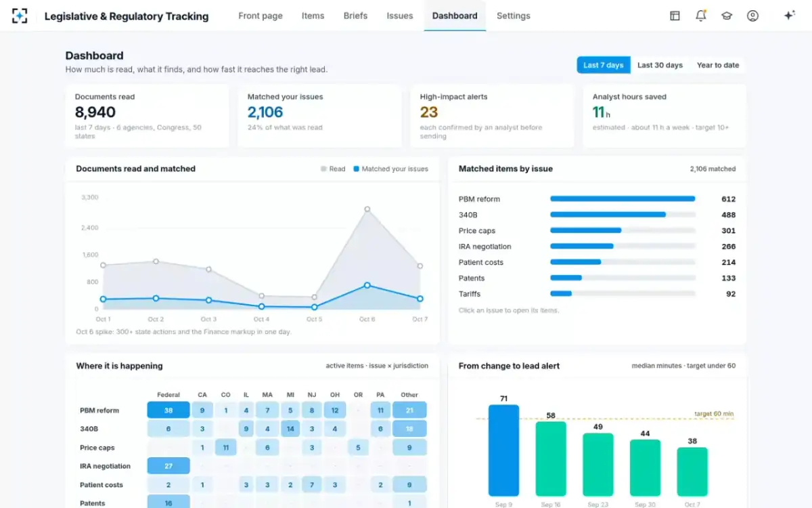Click IRA negotiation Federal cell 27
Viewport: 812px width, 508px height.
coord(168,466)
